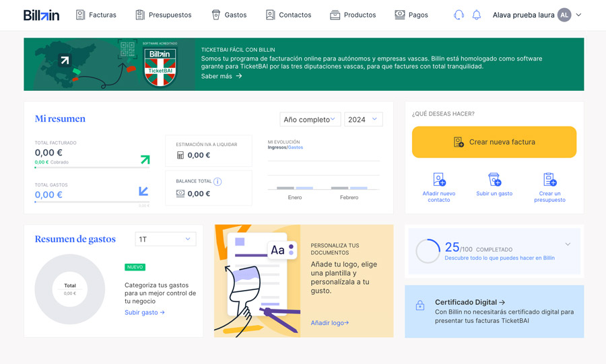Open the Año completo period dropdown
The width and height of the screenshot is (606, 364).
point(310,119)
